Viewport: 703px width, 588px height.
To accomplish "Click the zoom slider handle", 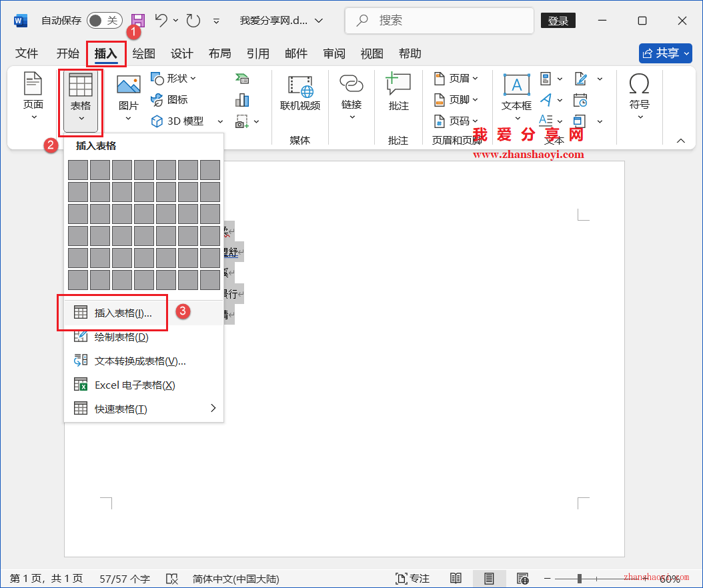I will (579, 579).
